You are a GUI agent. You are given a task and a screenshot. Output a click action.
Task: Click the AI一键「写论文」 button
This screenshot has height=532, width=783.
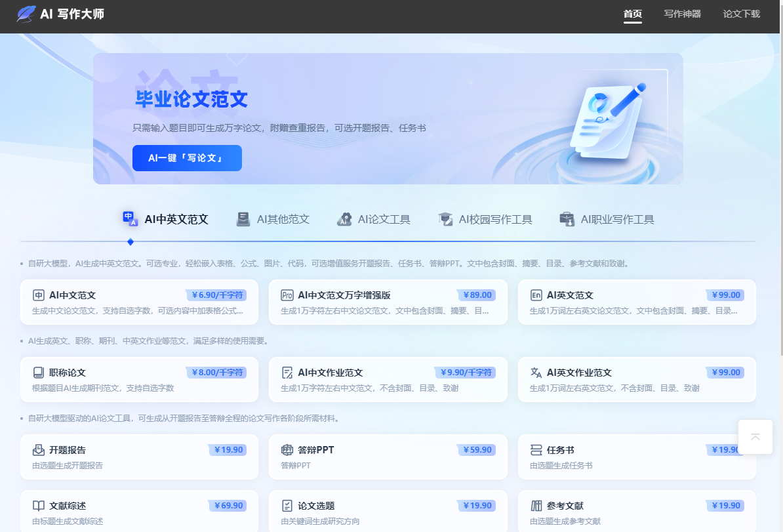[187, 158]
